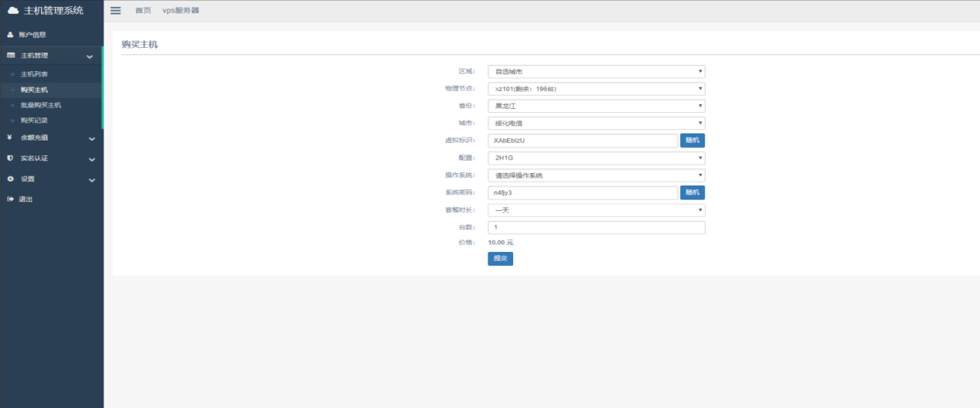Click the 台数 quantity input field

pyautogui.click(x=596, y=228)
